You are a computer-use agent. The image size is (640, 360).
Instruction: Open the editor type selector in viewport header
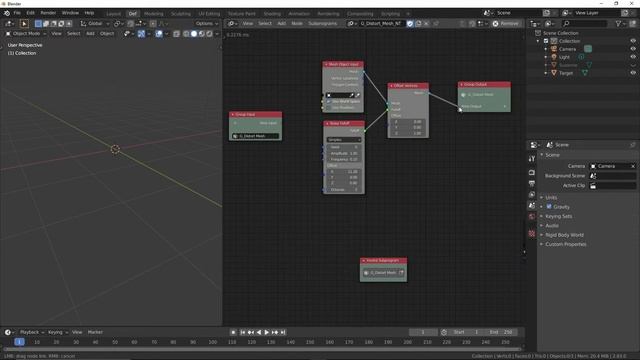click(x=10, y=24)
